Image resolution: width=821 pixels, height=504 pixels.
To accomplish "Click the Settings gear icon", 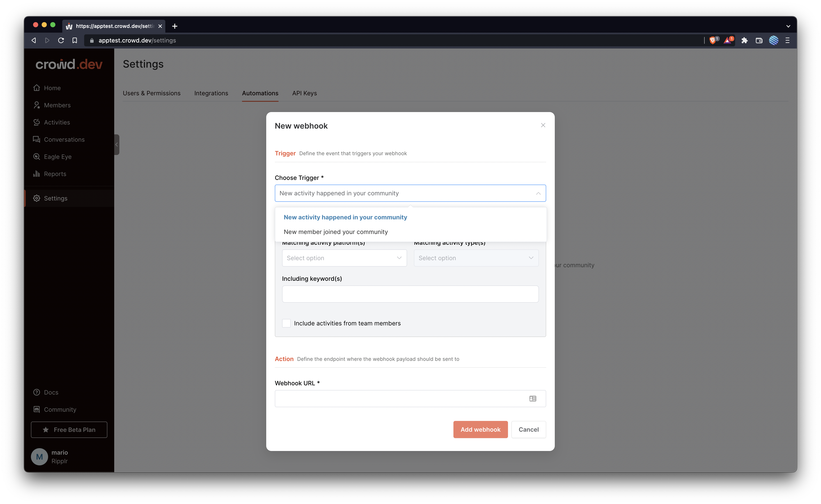I will pyautogui.click(x=37, y=198).
